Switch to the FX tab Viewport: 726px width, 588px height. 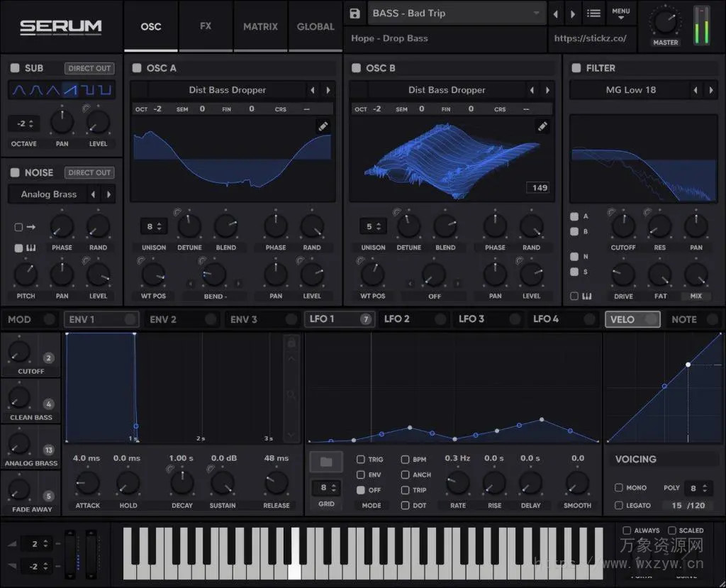click(x=205, y=26)
